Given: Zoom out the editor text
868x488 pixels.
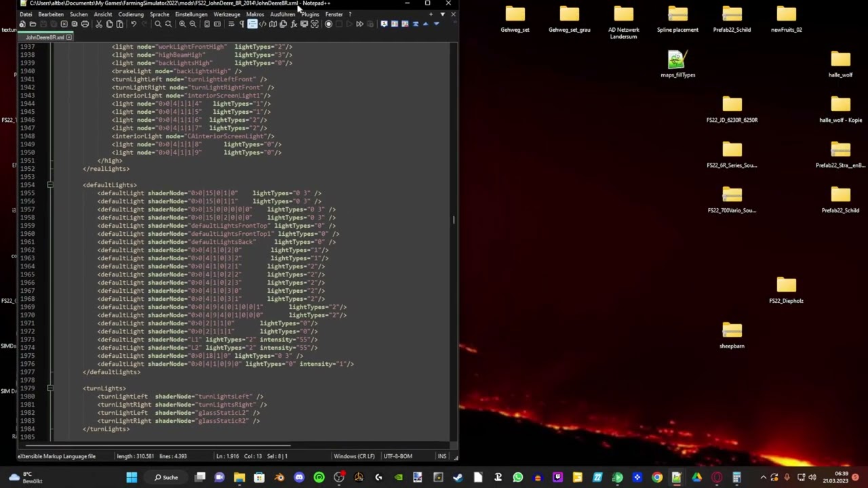Looking at the screenshot, I should pyautogui.click(x=193, y=24).
